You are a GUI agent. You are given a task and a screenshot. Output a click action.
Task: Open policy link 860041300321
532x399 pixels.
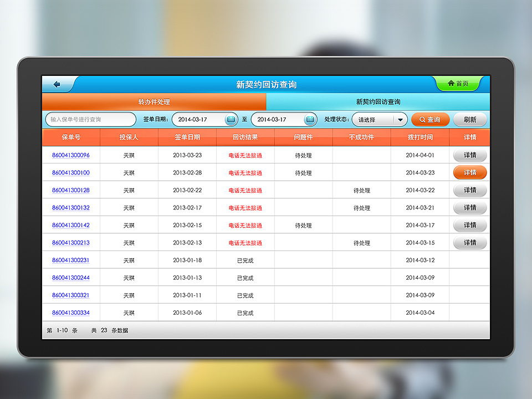pos(71,295)
